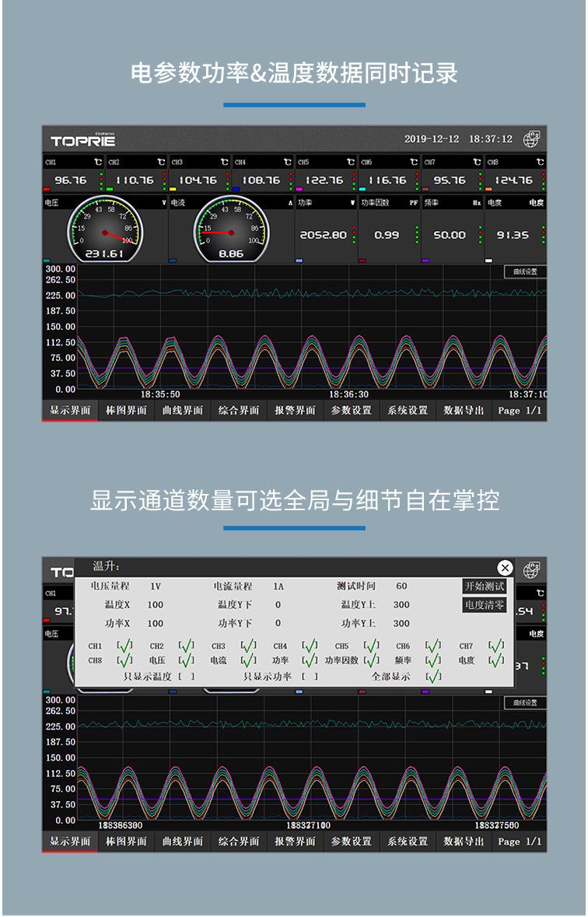Image resolution: width=588 pixels, height=917 pixels.
Task: Switch to the 曲线界面 tab under the 18:35:50 time axis
Action: coord(183,411)
